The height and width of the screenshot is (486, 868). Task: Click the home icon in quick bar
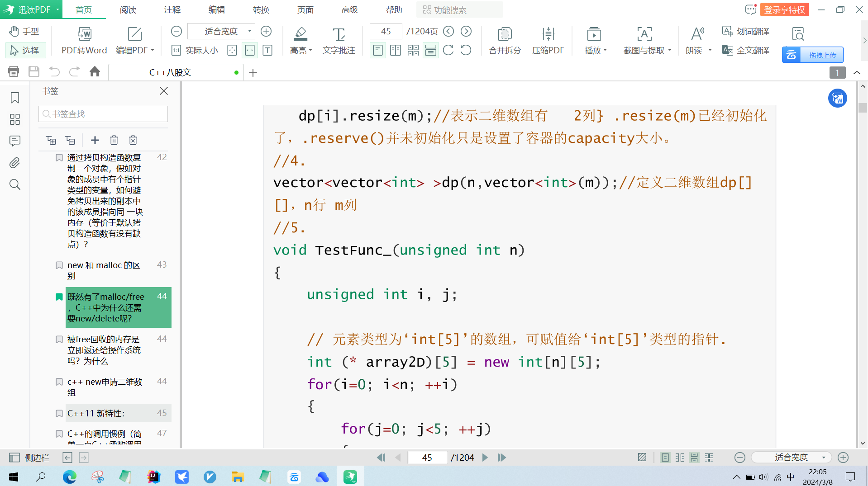(x=95, y=71)
